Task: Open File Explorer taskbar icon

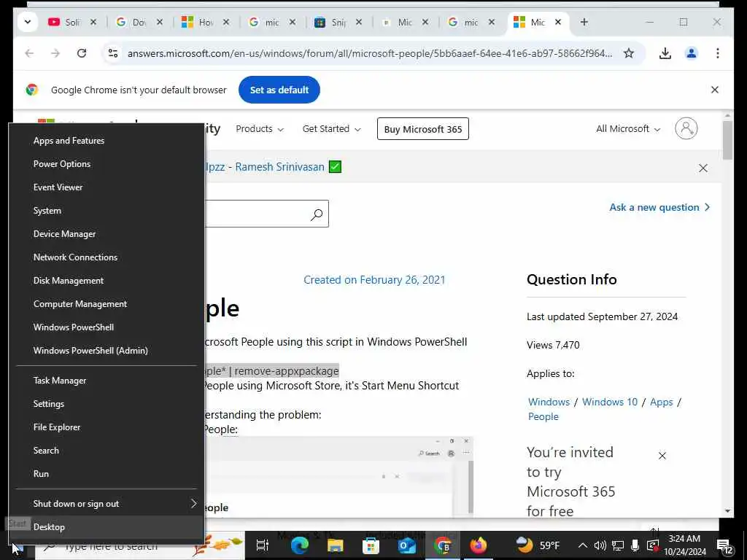Action: tap(335, 545)
